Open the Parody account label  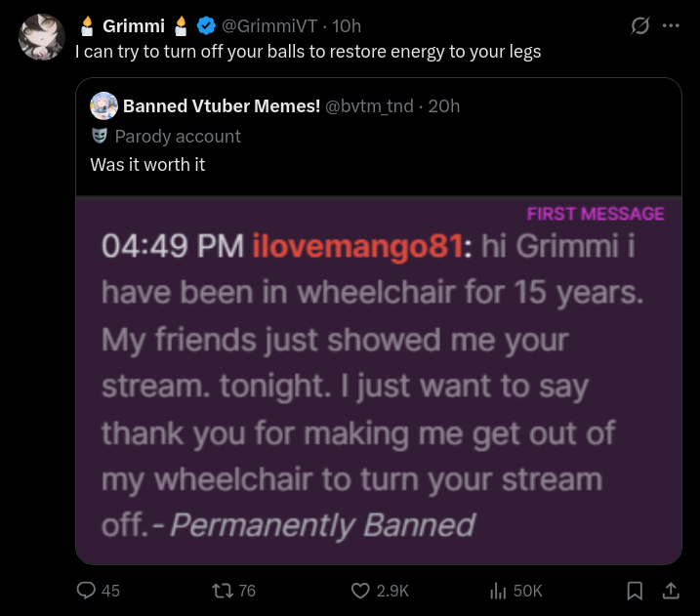click(178, 136)
